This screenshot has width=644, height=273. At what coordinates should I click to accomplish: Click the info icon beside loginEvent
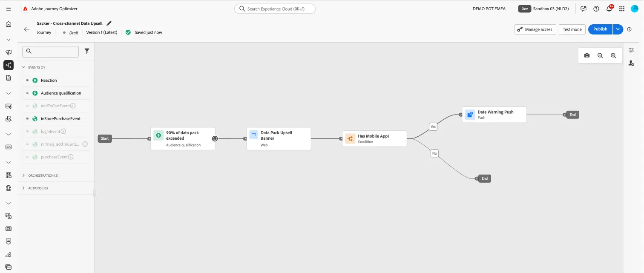coord(63,132)
